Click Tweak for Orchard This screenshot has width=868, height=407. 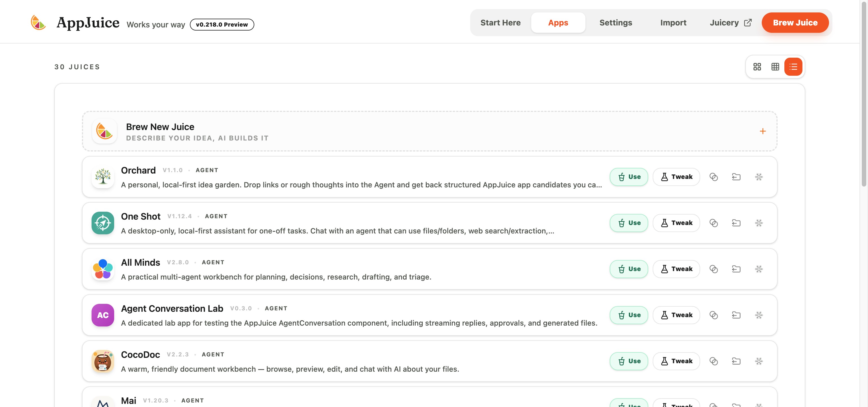tap(676, 177)
